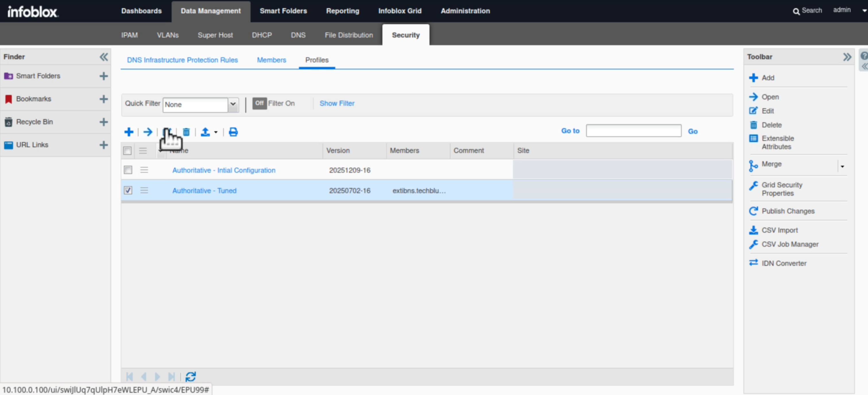Expand Recycle Bin with plus icon
Viewport: 868px width, 395px height.
pyautogui.click(x=104, y=122)
